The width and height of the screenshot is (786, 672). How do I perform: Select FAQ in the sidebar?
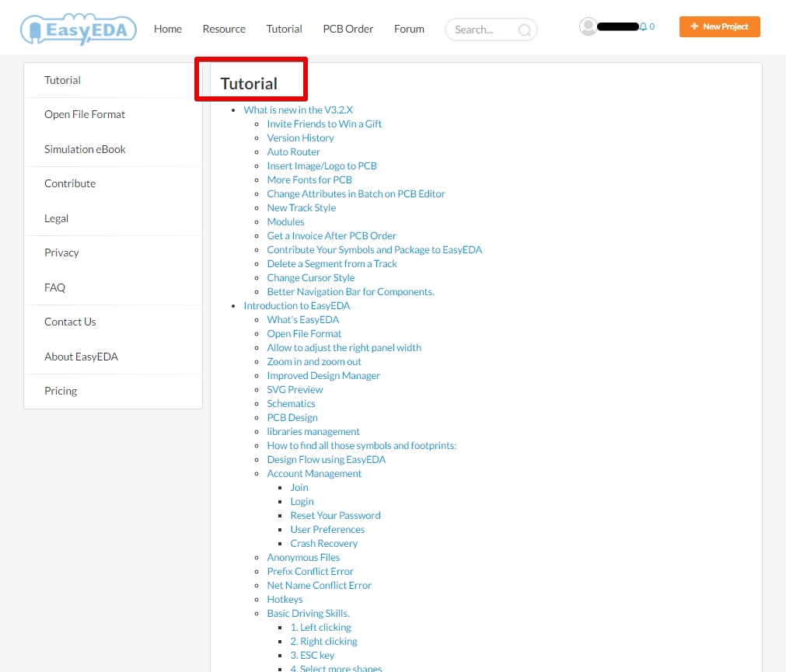(x=54, y=288)
